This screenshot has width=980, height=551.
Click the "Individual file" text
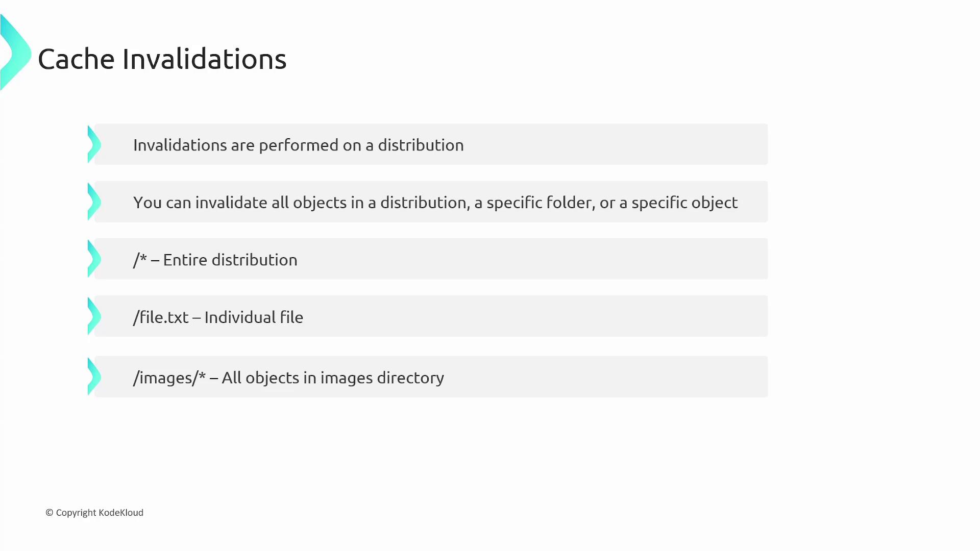pos(254,317)
